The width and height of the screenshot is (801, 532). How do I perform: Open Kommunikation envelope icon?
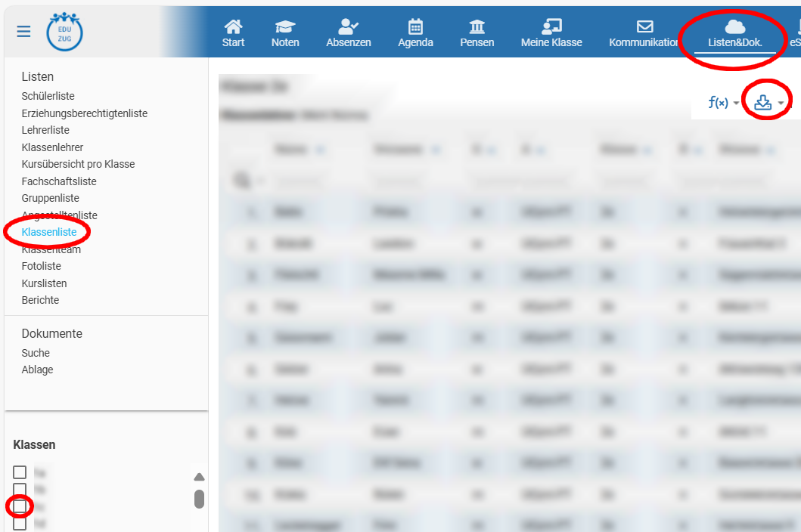(644, 27)
